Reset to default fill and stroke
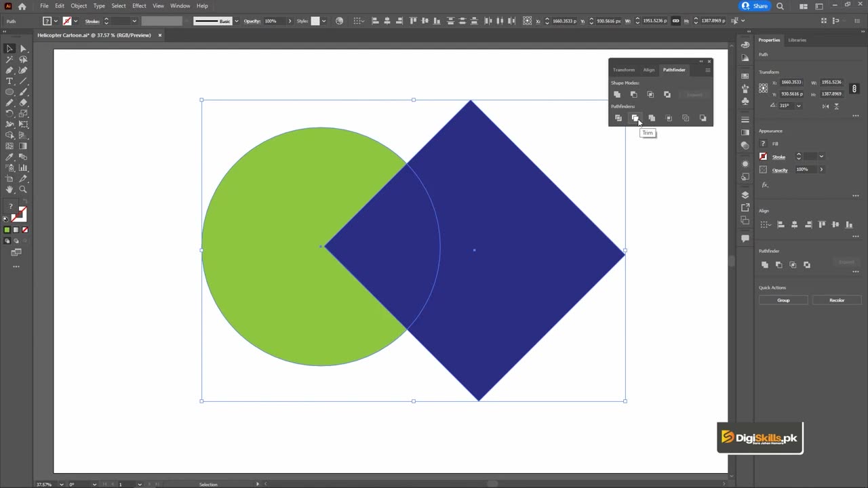Screen dimensions: 868x488 click(6, 219)
